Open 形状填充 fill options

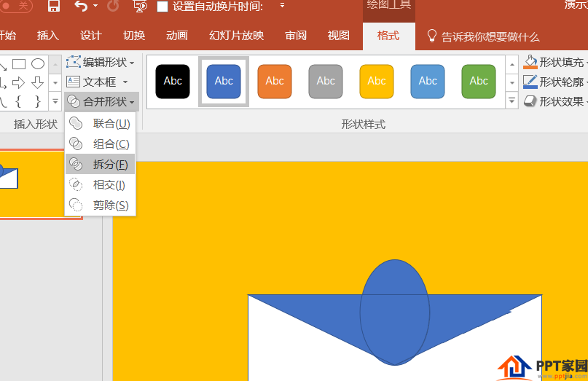pos(555,62)
